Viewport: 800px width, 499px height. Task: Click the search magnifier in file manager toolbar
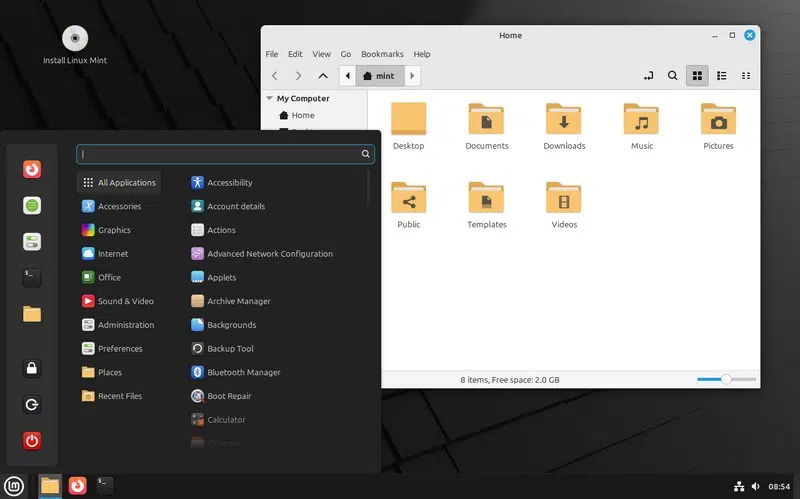click(673, 76)
